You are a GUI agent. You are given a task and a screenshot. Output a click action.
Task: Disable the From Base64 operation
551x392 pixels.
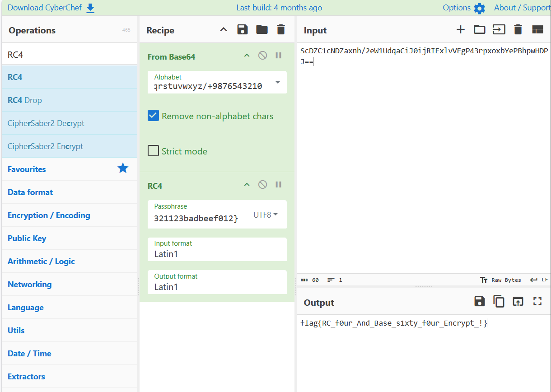262,56
